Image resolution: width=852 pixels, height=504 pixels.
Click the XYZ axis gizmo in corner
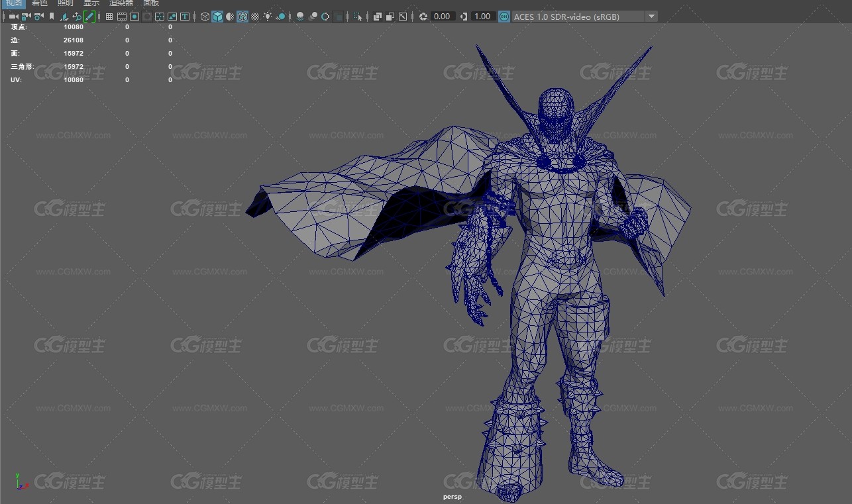coord(21,482)
